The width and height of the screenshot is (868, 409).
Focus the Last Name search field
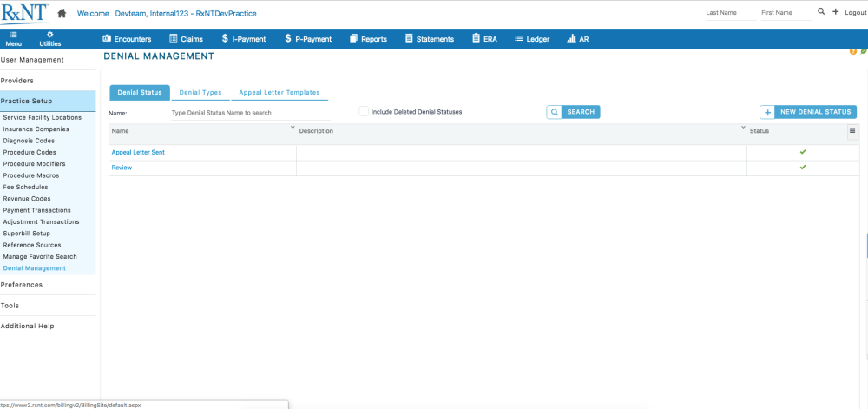tap(731, 13)
